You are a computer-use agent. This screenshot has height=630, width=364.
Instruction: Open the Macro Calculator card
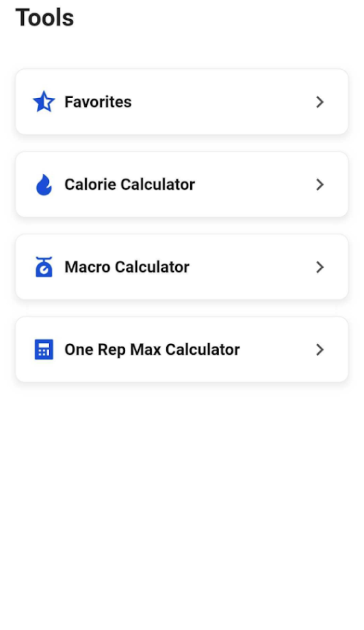182,267
